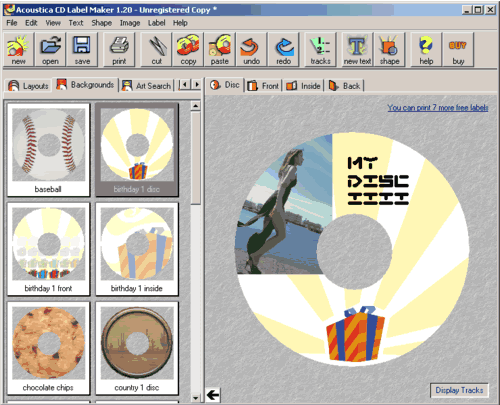
Task: Minimize the CD Label Maker window
Action: [467, 10]
